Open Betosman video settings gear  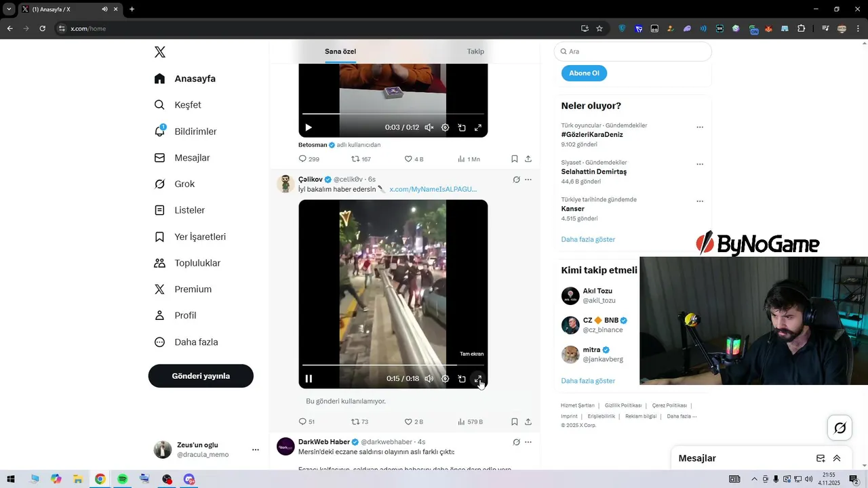[x=446, y=127]
